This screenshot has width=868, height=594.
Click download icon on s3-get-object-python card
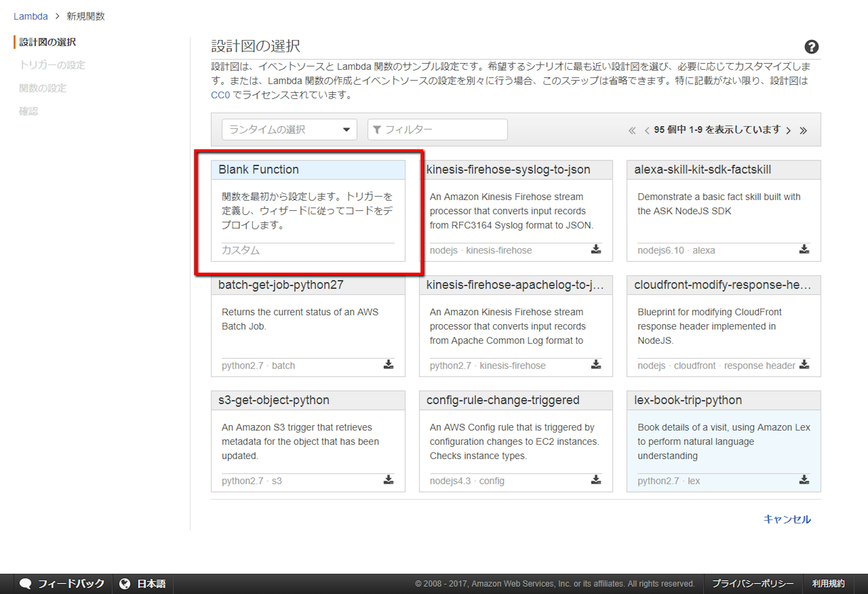pyautogui.click(x=388, y=480)
